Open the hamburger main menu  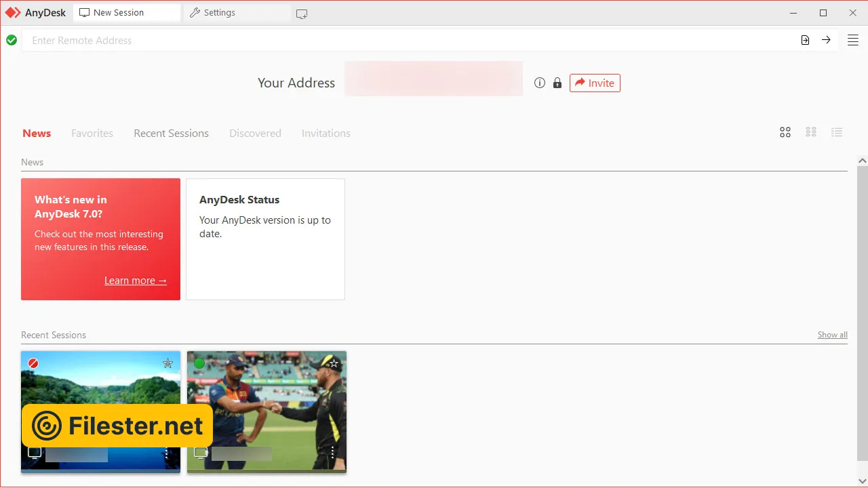coord(853,40)
